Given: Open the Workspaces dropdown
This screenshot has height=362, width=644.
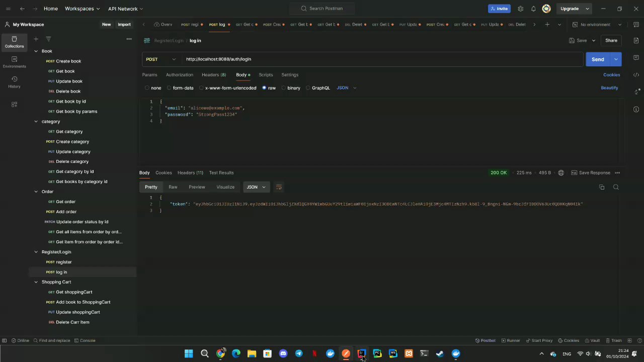Looking at the screenshot, I should 82,9.
